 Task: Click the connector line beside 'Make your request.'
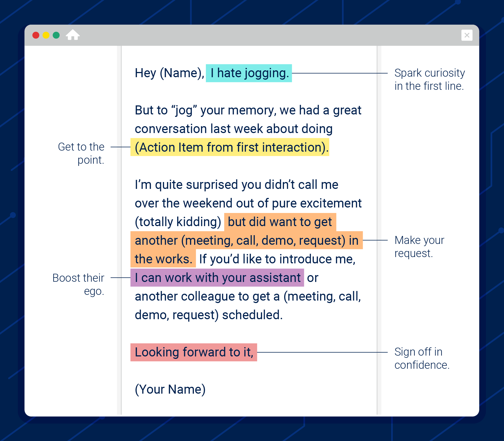375,240
